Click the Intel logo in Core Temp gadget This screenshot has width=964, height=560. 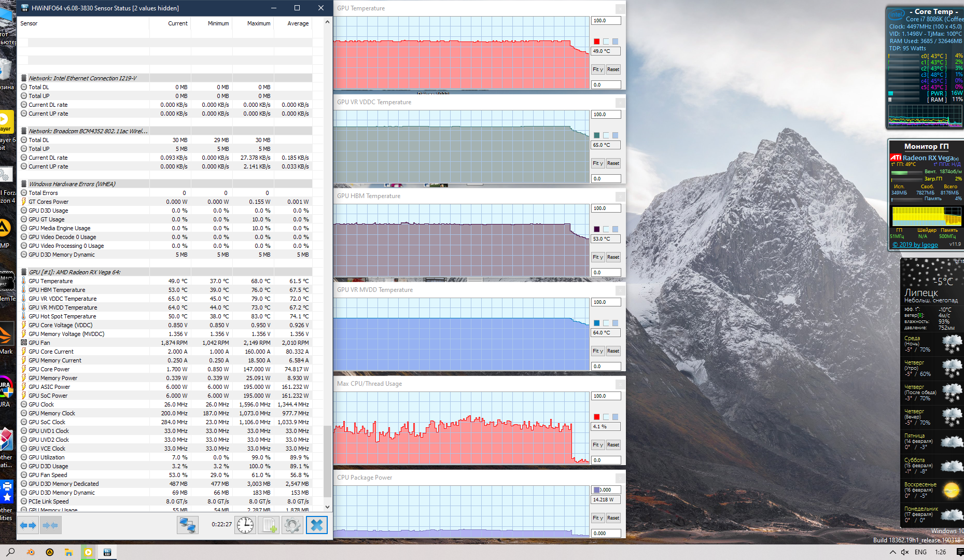[897, 15]
